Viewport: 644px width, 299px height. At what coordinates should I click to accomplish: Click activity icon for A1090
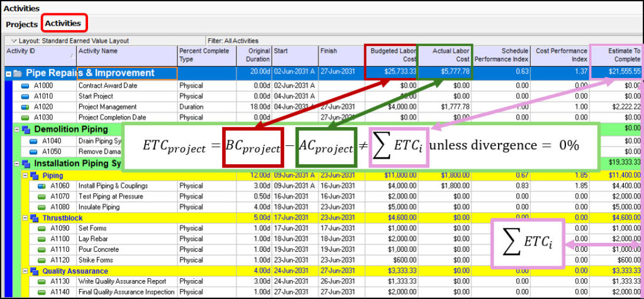(x=42, y=228)
